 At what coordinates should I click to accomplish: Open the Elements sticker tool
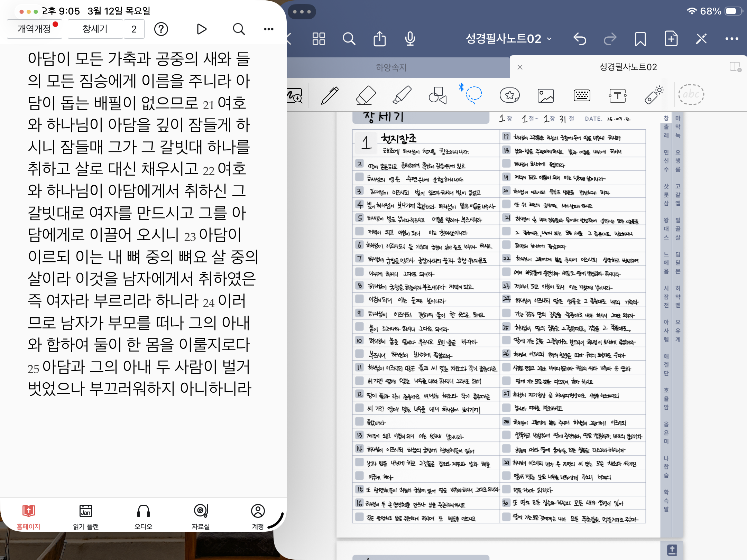click(510, 95)
